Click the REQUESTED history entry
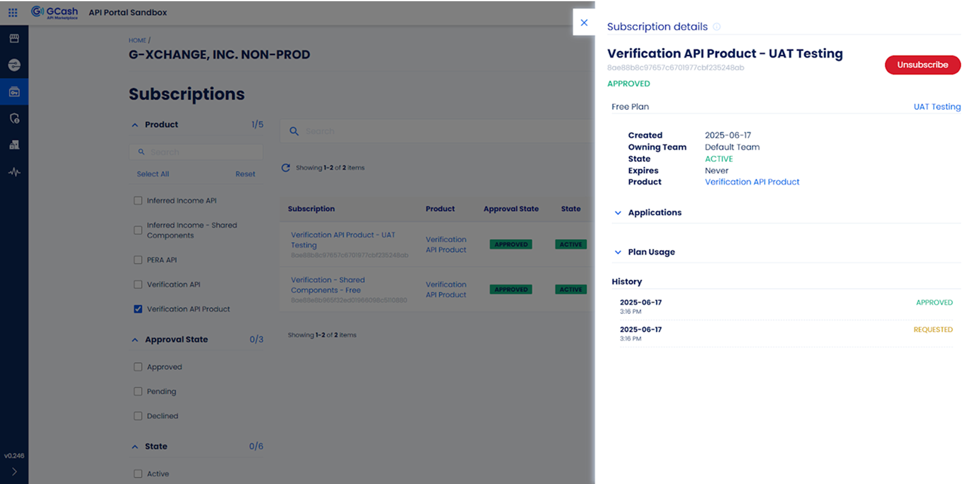The width and height of the screenshot is (980, 484). click(786, 334)
